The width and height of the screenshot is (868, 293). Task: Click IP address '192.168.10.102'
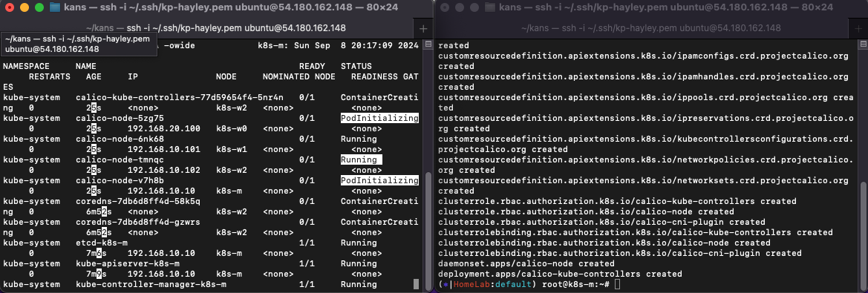164,171
